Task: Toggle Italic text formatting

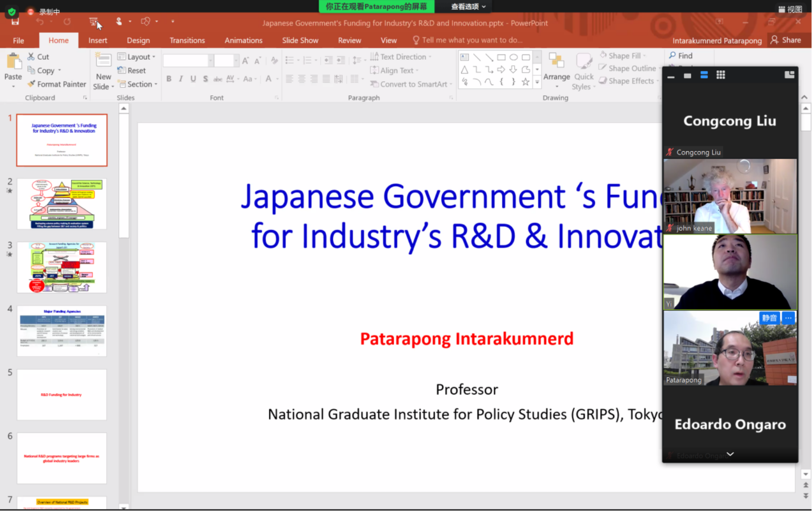Action: pos(181,79)
